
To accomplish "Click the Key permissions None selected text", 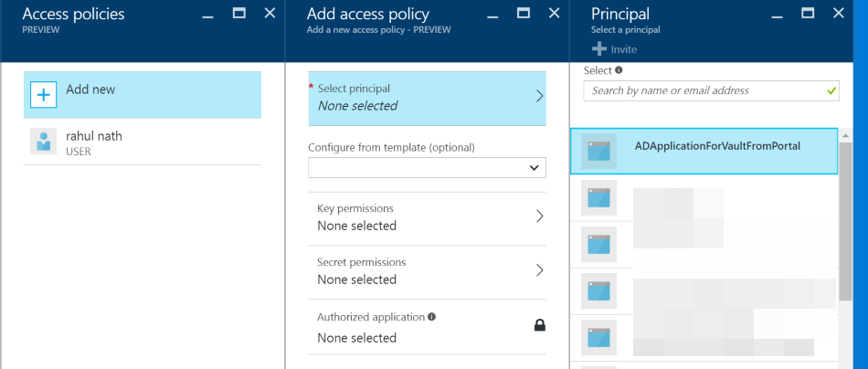I will click(356, 226).
